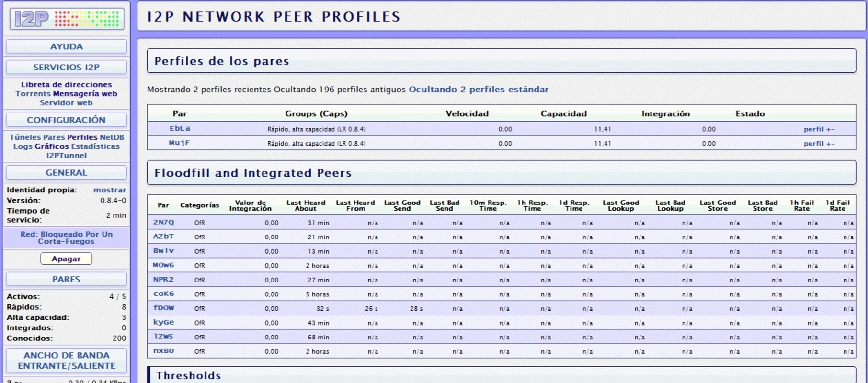Open perfil link for MujF row
This screenshot has height=383, width=868.
[813, 144]
